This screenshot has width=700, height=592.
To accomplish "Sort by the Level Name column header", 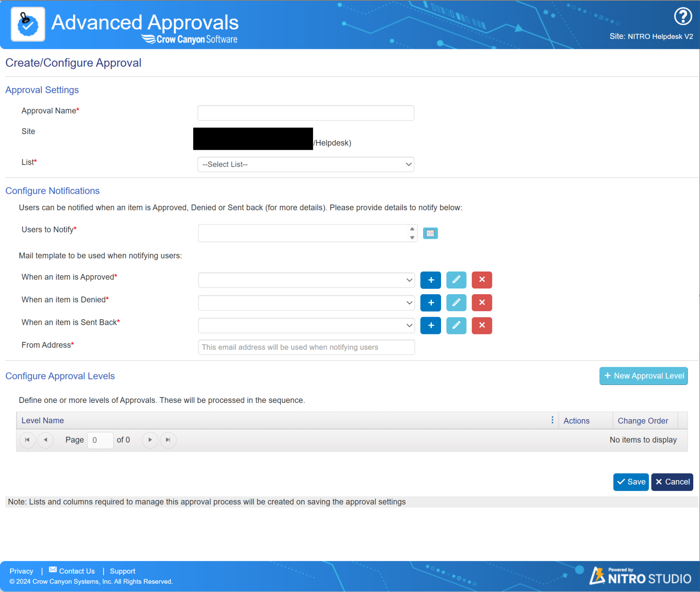I will pyautogui.click(x=43, y=420).
